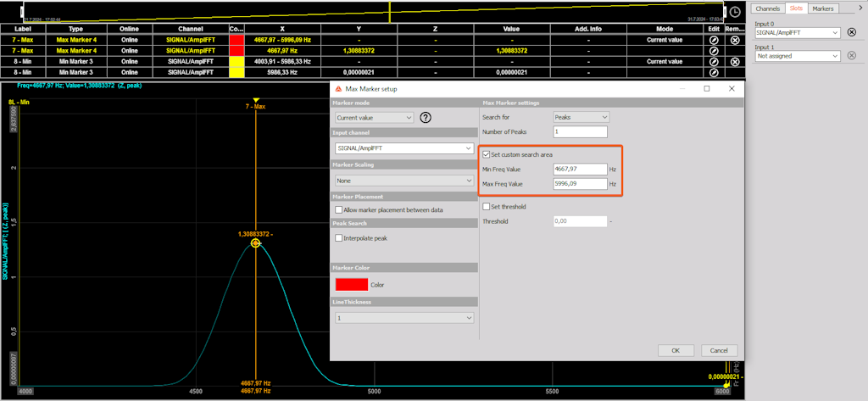Image resolution: width=868 pixels, height=401 pixels.
Task: Click the Value cell showing 0,00000021
Action: click(512, 72)
